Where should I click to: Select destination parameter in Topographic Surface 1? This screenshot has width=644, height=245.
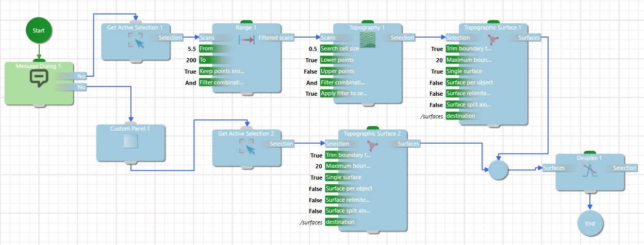pyautogui.click(x=461, y=116)
